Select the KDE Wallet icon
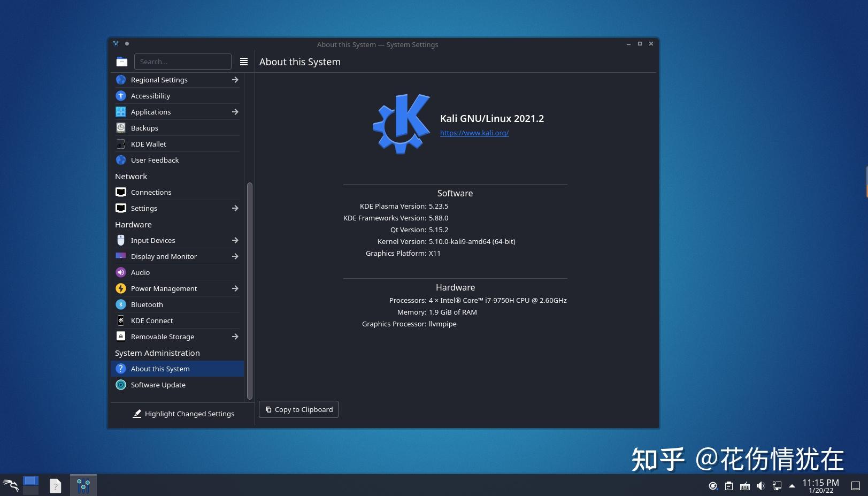 click(x=121, y=143)
